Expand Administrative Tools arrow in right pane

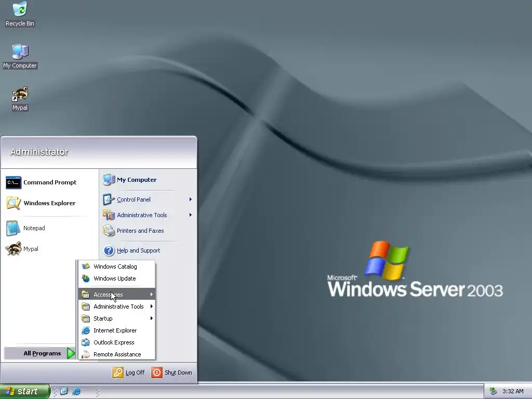click(x=190, y=215)
